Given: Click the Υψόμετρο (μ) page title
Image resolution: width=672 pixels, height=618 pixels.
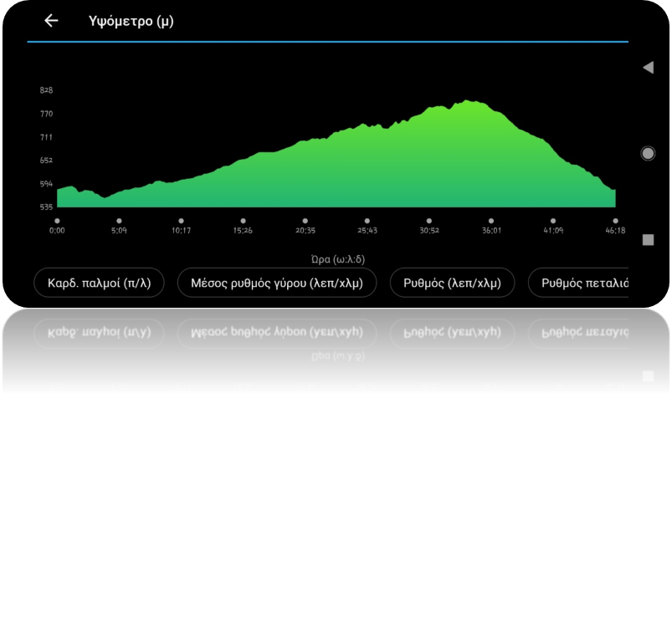Looking at the screenshot, I should [131, 21].
